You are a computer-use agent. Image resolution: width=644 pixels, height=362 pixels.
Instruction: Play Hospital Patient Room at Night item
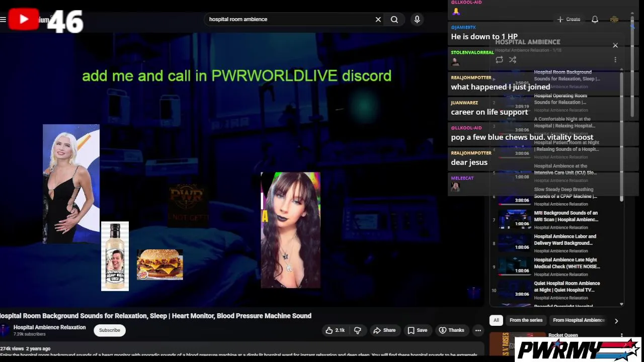(553, 149)
